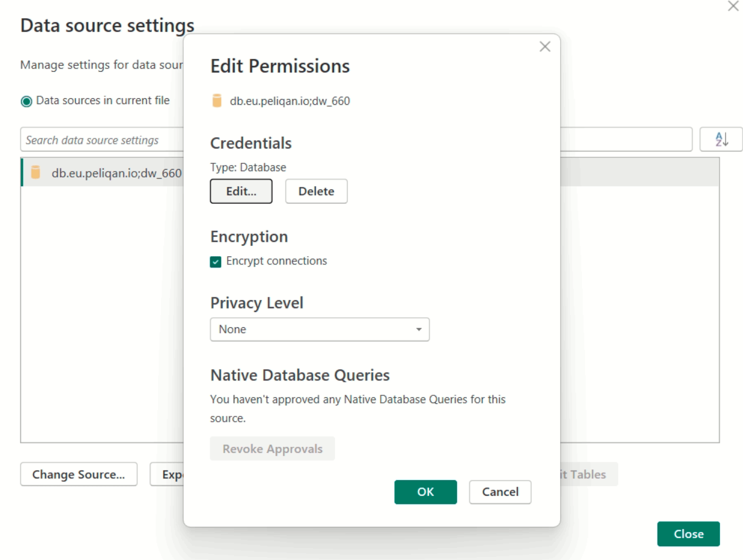Select Data sources in current file radio

point(26,101)
